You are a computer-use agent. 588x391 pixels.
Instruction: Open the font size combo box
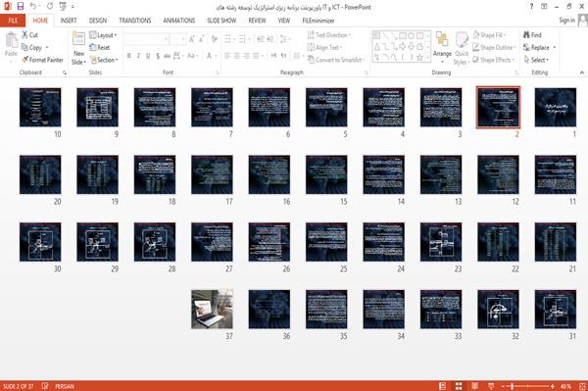coord(177,39)
